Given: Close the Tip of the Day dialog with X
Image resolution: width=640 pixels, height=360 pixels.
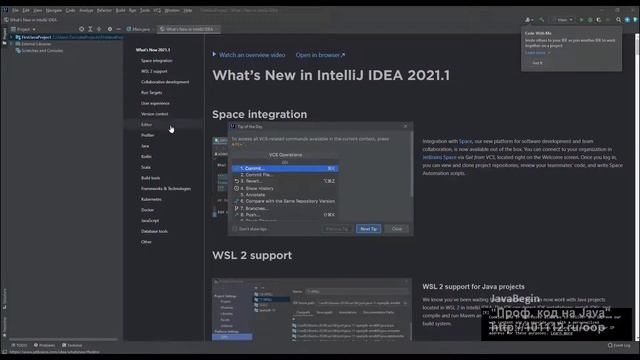Looking at the screenshot, I should 405,126.
